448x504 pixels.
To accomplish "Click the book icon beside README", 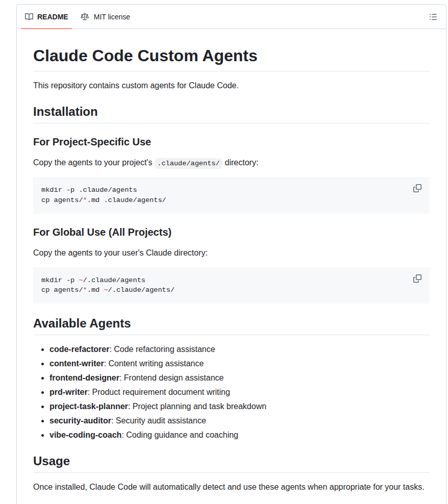I will [29, 16].
